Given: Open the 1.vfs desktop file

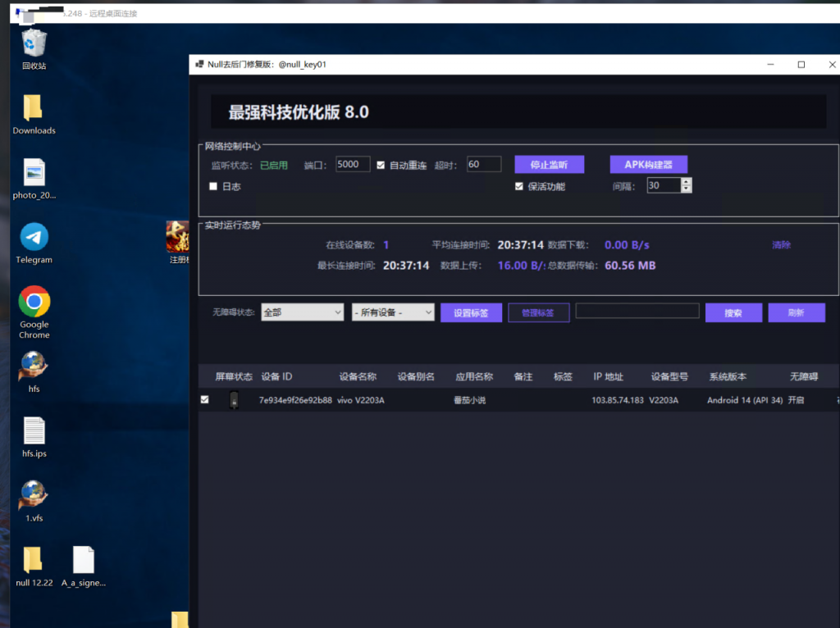Looking at the screenshot, I should coord(34,494).
